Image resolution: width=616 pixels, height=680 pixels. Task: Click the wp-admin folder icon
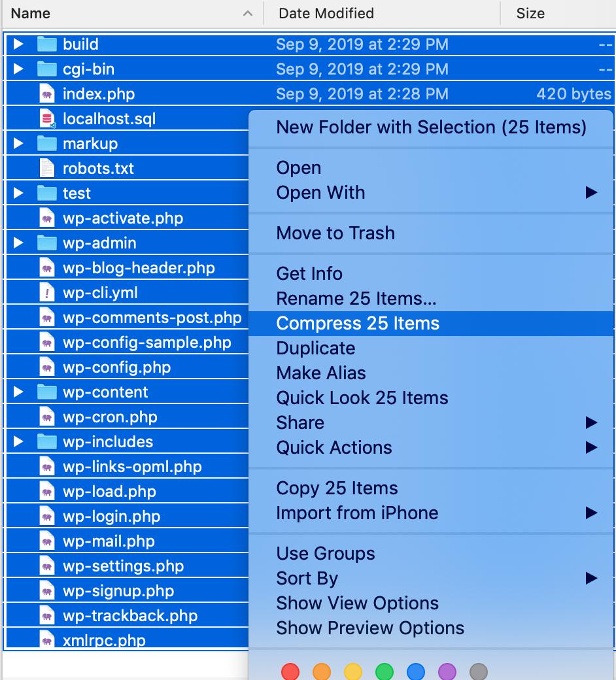coord(47,243)
